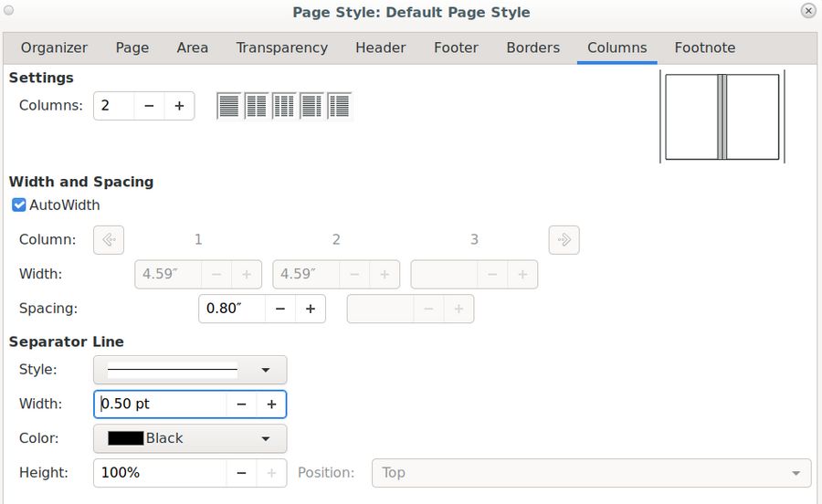
Task: Select the single-column layout preset icon
Action: pyautogui.click(x=228, y=106)
